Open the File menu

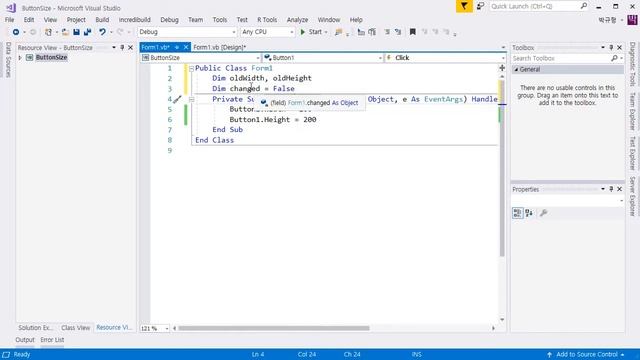tap(9, 20)
